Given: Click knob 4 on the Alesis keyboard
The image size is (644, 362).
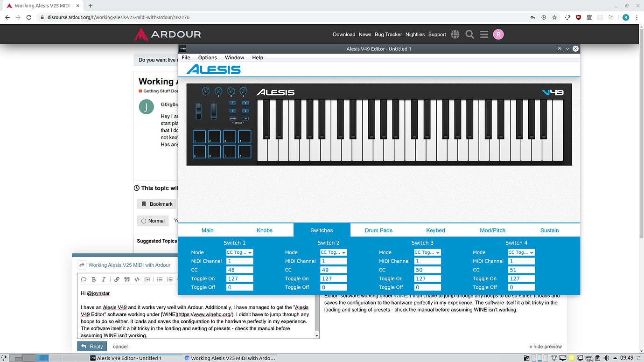Looking at the screenshot, I should (x=243, y=91).
